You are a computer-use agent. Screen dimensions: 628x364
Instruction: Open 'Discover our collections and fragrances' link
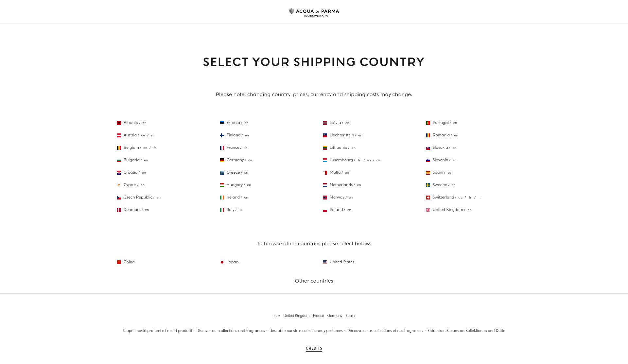(231, 331)
